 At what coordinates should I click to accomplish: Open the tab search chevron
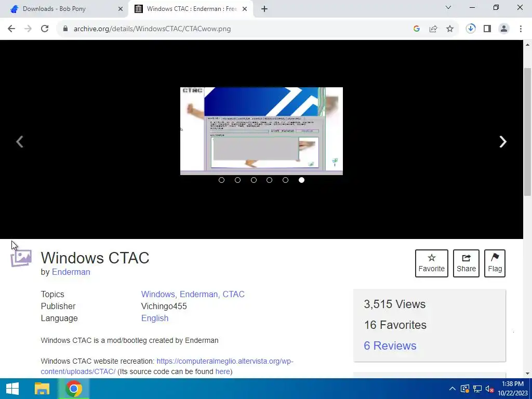coord(448,7)
